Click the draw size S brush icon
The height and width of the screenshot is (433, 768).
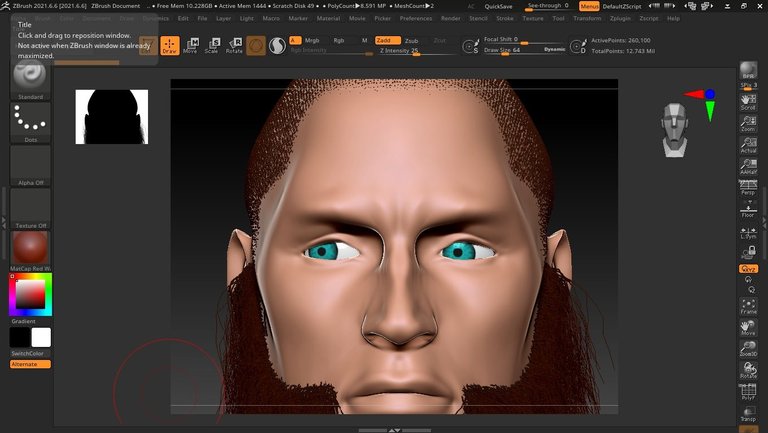471,46
